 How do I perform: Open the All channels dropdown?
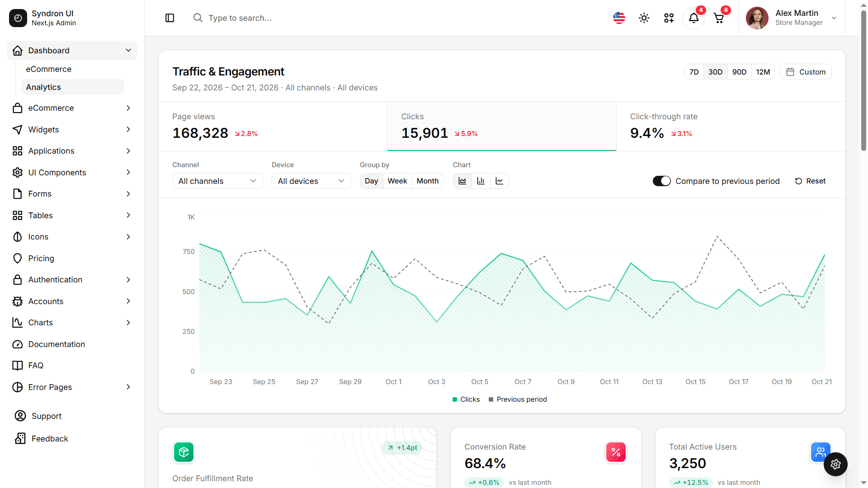217,181
